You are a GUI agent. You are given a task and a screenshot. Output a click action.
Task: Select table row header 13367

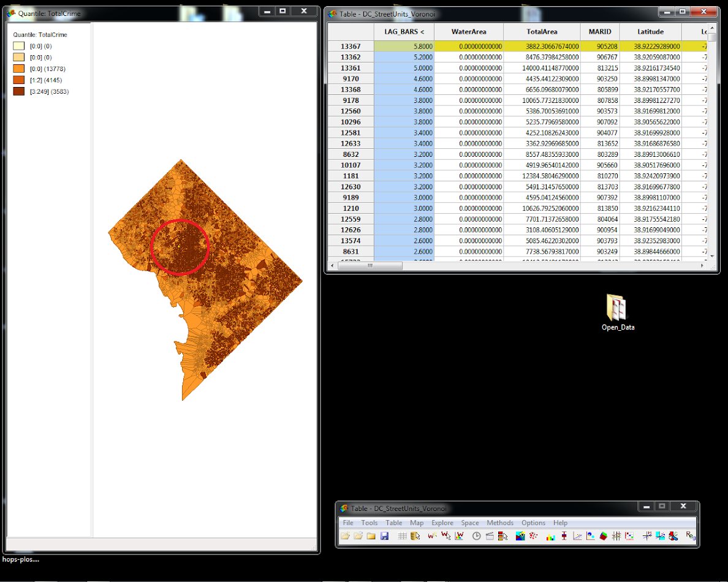351,47
